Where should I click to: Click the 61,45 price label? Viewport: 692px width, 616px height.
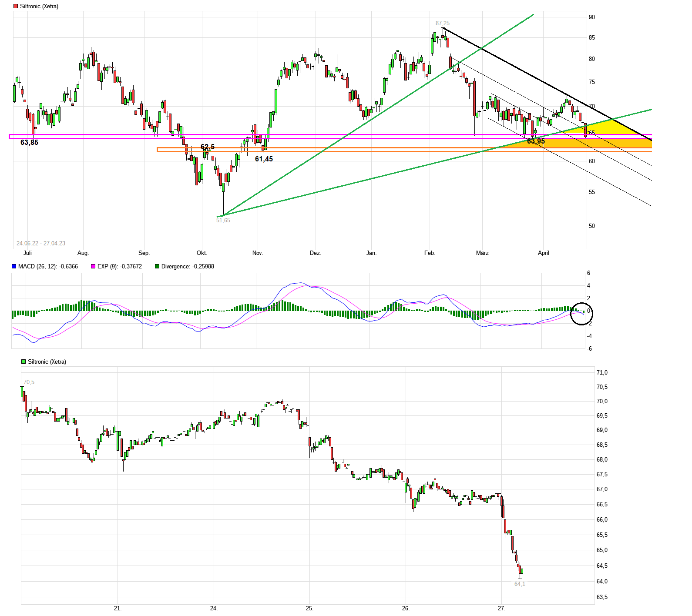click(x=264, y=159)
